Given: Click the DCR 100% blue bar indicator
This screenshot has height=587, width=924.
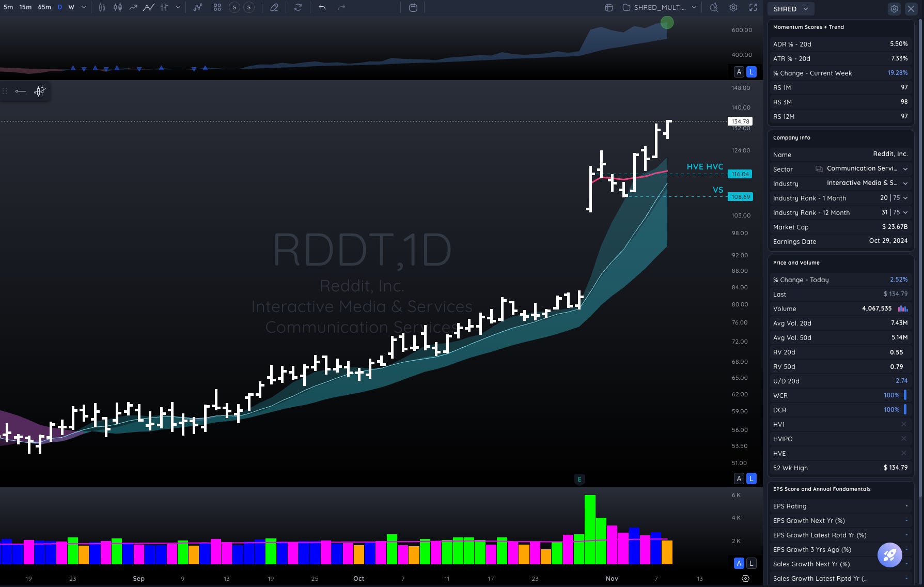Looking at the screenshot, I should click(905, 410).
